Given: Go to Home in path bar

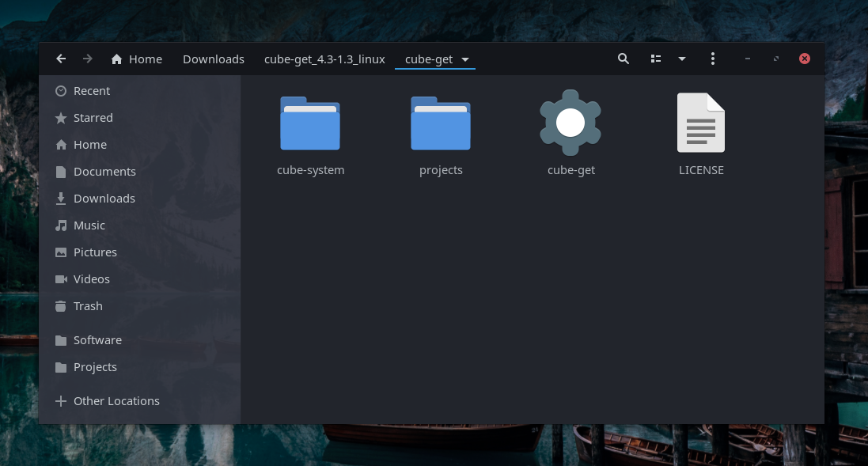Looking at the screenshot, I should point(137,59).
